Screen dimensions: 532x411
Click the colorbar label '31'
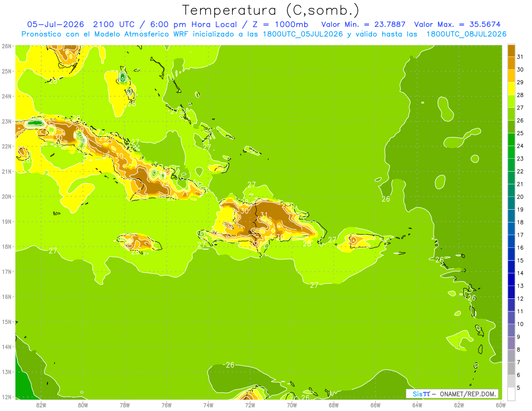[521, 57]
